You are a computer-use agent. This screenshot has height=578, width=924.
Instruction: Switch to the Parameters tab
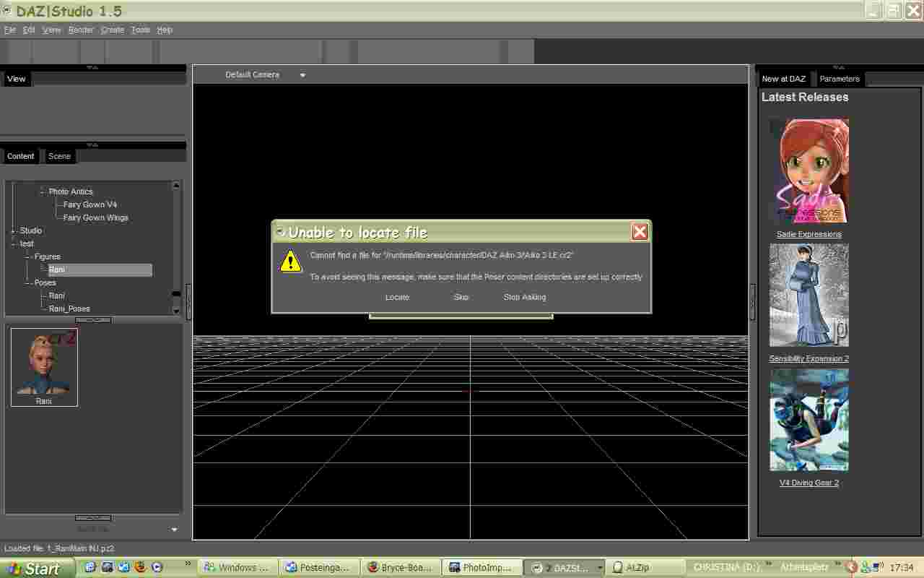point(840,79)
